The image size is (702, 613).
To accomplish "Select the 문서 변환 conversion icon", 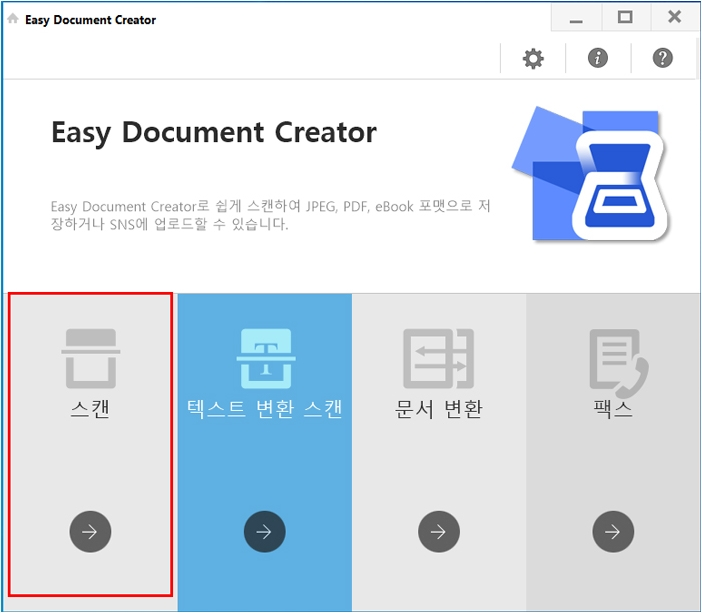I will pos(439,359).
